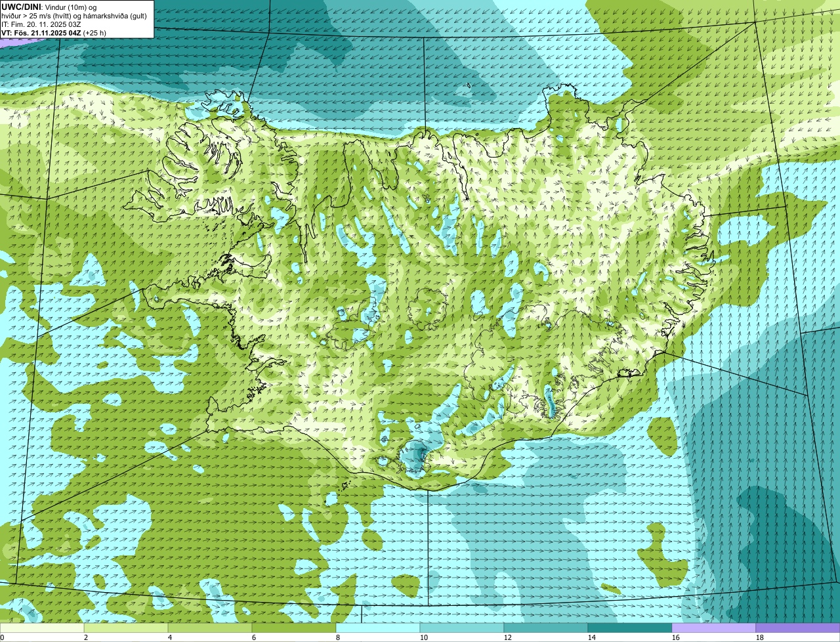Click the "IT: Fim. 20. 11. 2025 03Z" line
This screenshot has height=642, width=840.
41,24
